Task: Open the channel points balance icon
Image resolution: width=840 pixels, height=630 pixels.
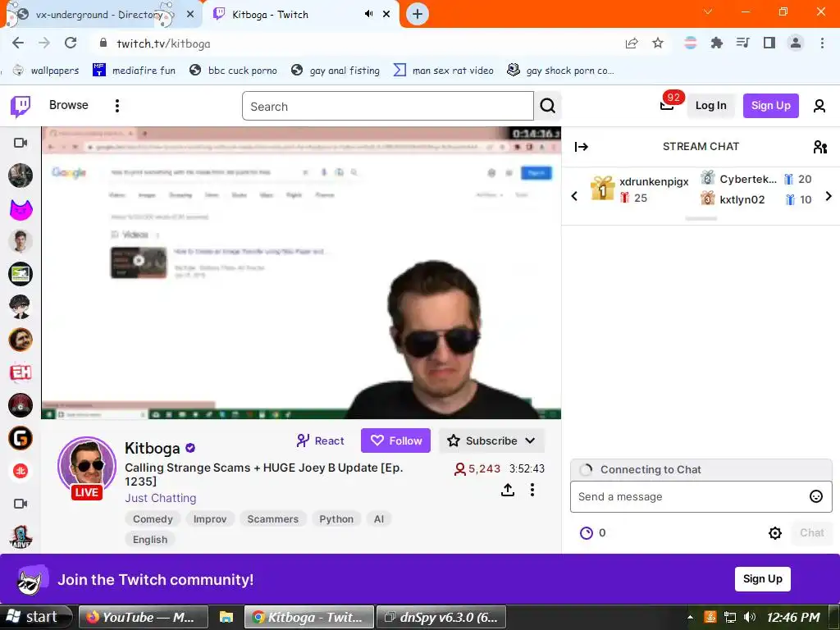Action: (587, 533)
